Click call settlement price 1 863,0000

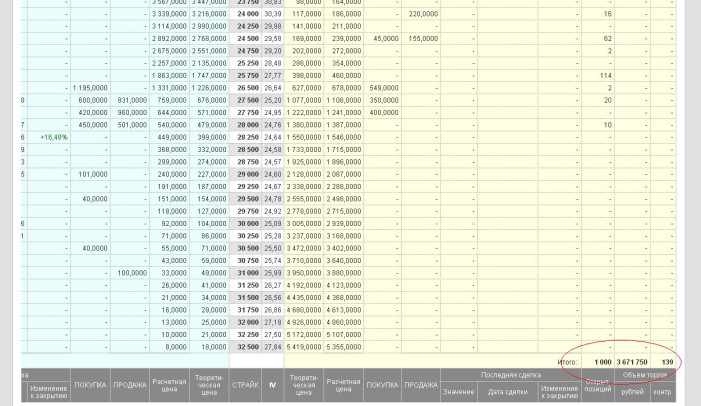[169, 76]
